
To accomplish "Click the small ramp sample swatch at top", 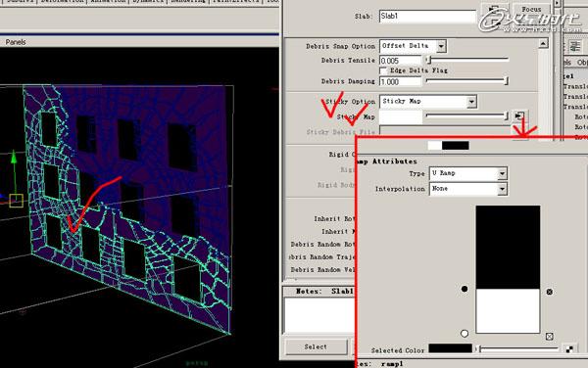I will tap(448, 145).
